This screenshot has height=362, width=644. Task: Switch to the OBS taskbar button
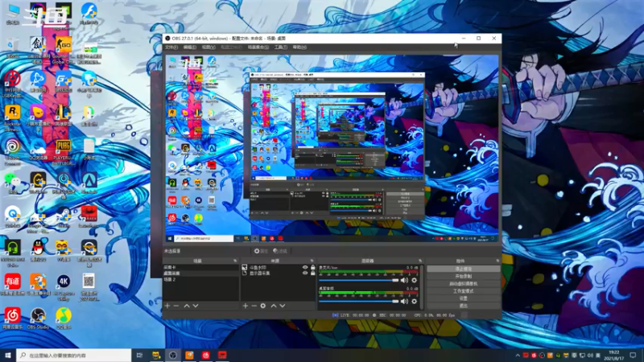pos(173,355)
